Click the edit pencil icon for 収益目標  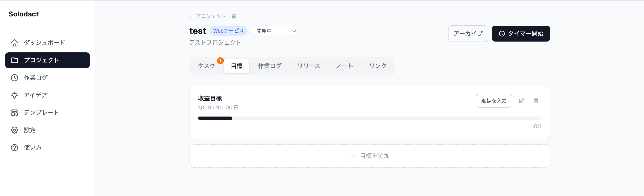pyautogui.click(x=521, y=101)
